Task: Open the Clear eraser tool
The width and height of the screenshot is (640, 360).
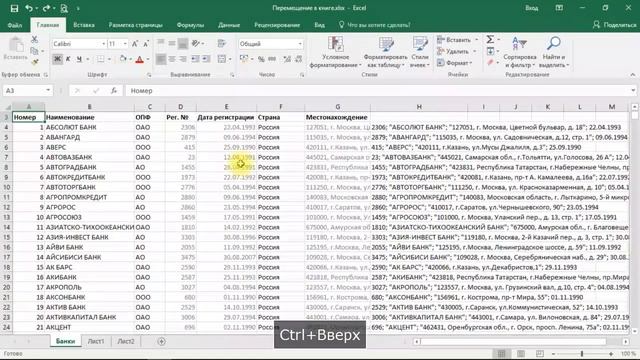Action: point(490,62)
